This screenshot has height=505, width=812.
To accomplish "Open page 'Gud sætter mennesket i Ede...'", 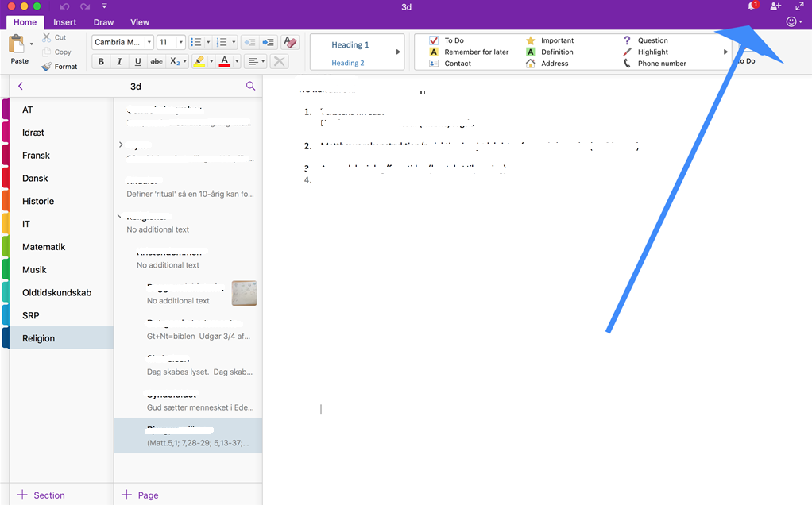I will click(188, 400).
